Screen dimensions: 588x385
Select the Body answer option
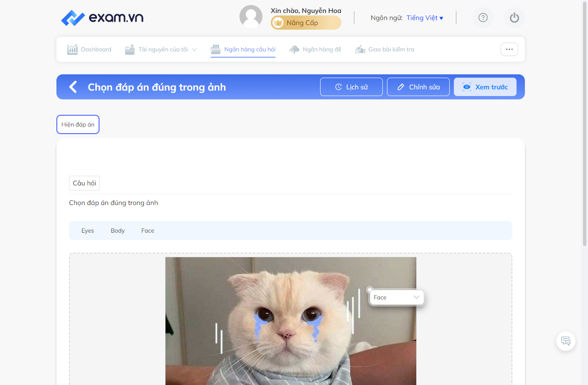[x=118, y=230]
